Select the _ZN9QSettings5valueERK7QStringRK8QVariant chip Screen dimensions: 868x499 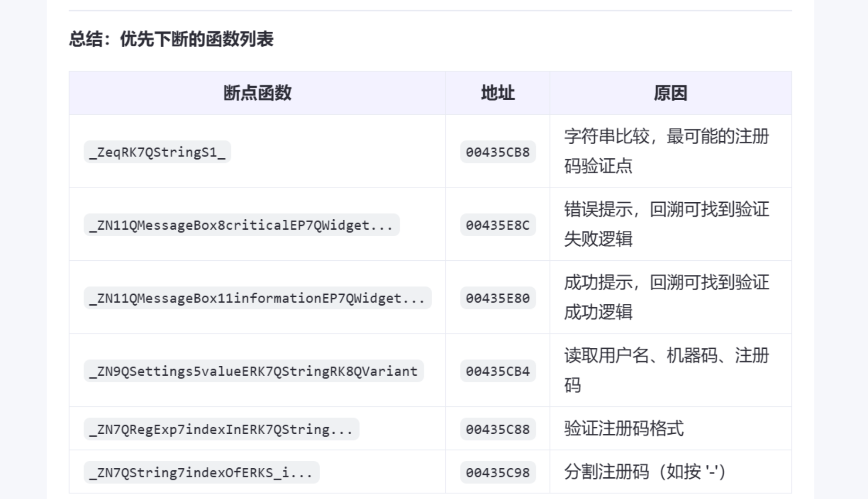point(254,371)
